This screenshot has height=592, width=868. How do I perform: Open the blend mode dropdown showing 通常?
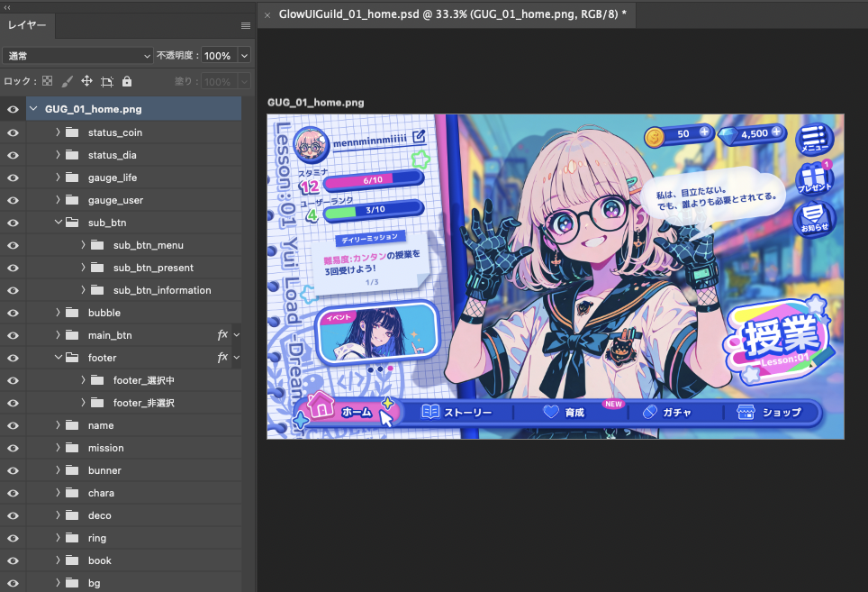point(78,56)
